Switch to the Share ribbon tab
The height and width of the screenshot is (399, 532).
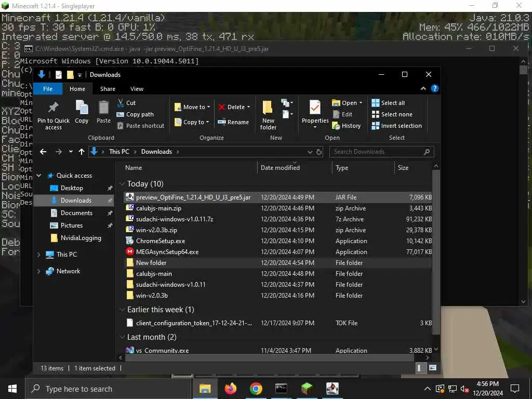(108, 88)
